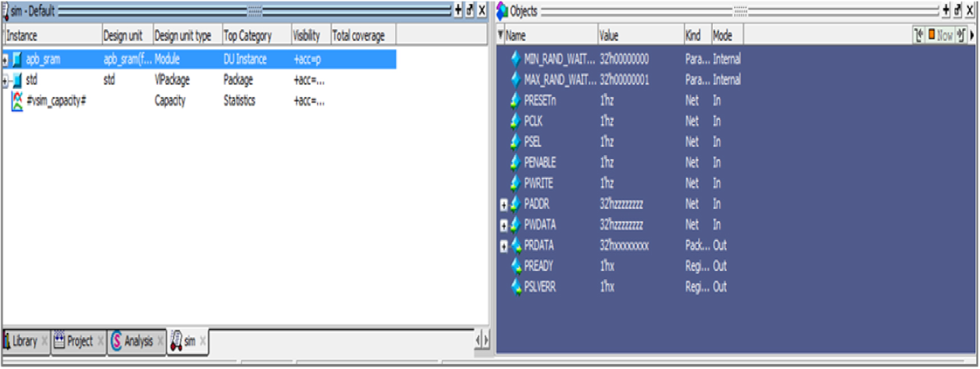
Task: Sort Objects by the Value column header
Action: pos(641,35)
